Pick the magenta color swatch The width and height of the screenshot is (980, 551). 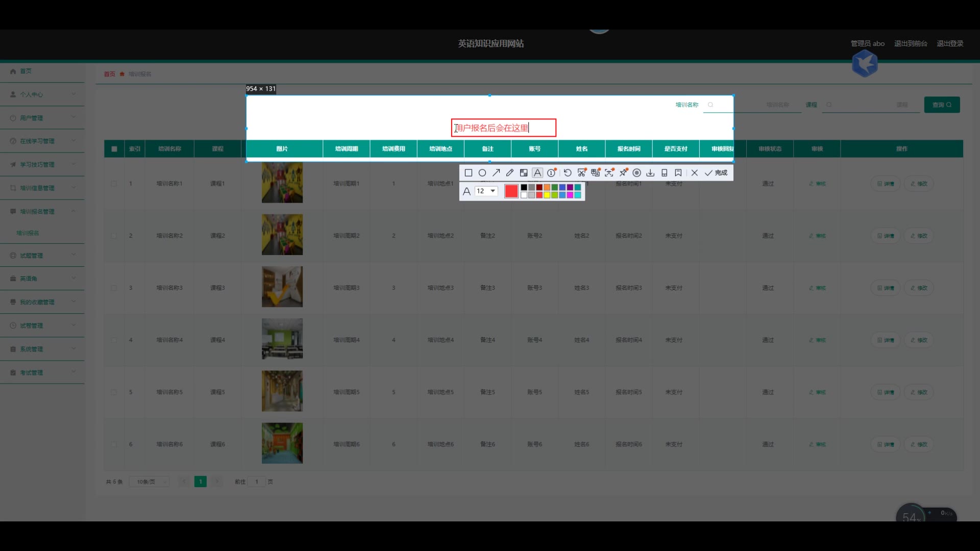570,195
